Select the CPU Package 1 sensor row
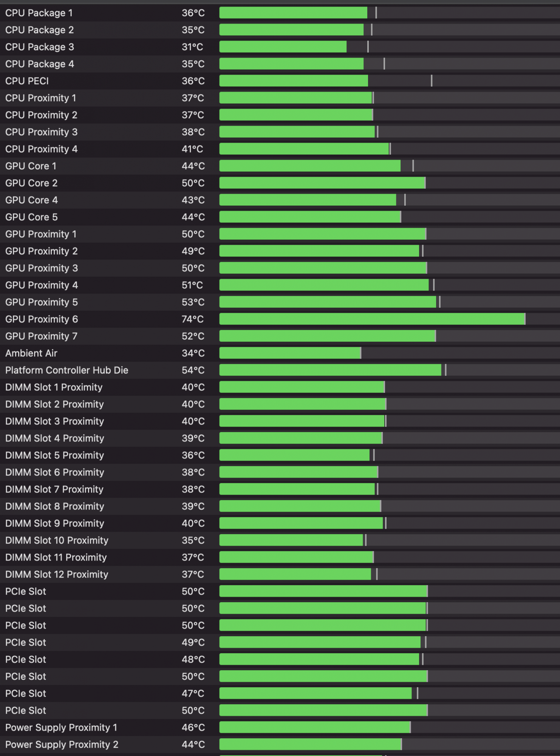Image resolution: width=560 pixels, height=756 pixels. [x=39, y=13]
